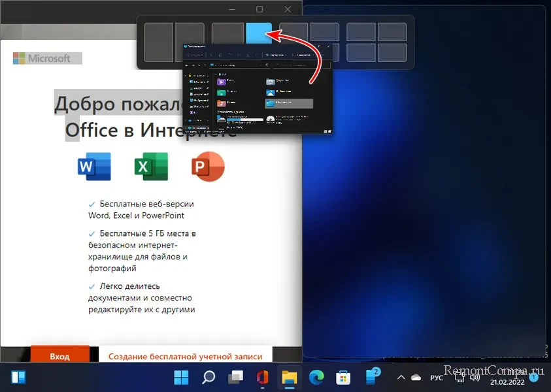
Task: Click the Word icon on Office page
Action: (94, 167)
